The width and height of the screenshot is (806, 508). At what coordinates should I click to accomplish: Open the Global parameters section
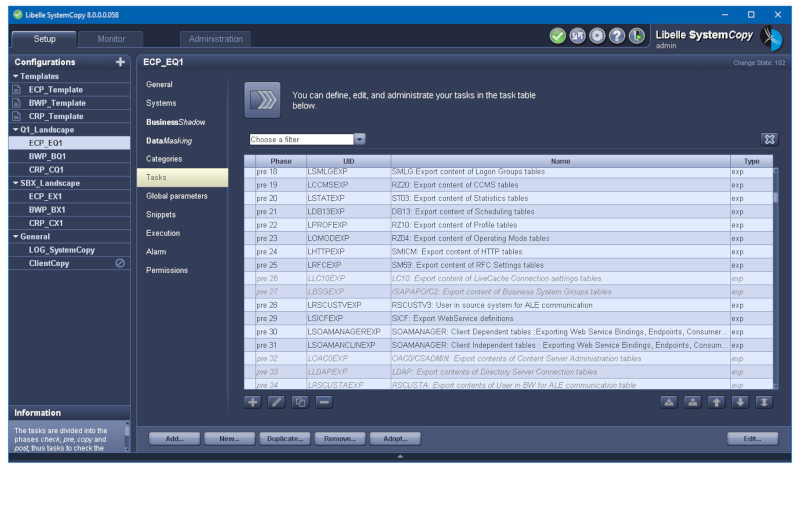(177, 196)
